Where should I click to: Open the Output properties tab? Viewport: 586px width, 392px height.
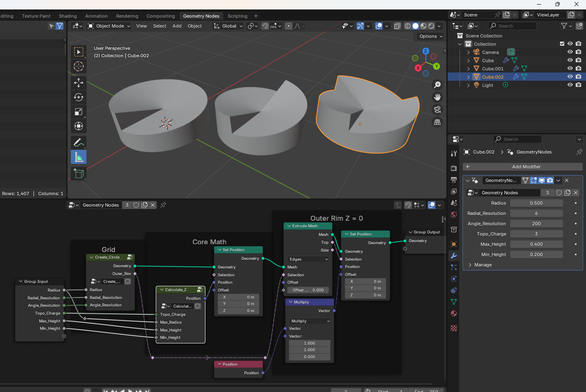coord(454,180)
